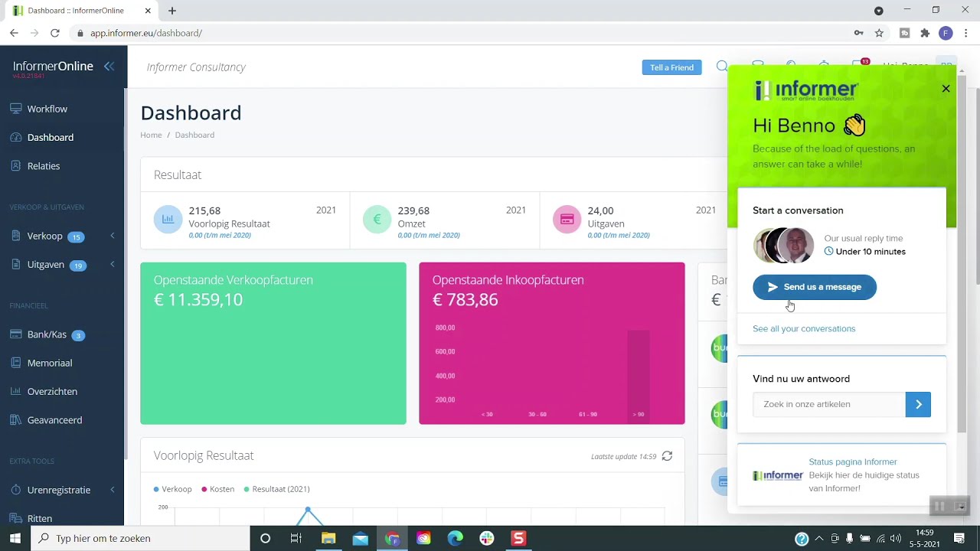Click the Verkoop document icon

(15, 236)
